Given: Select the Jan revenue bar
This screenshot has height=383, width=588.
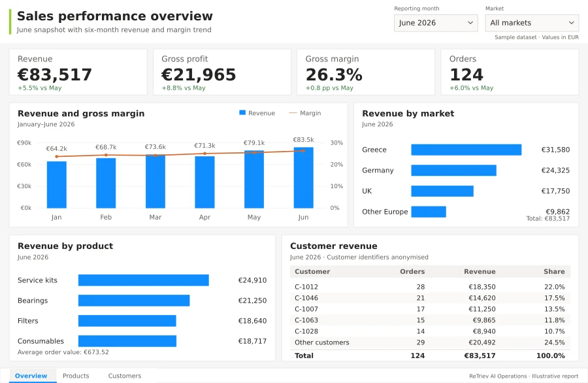Looking at the screenshot, I should click(57, 184).
